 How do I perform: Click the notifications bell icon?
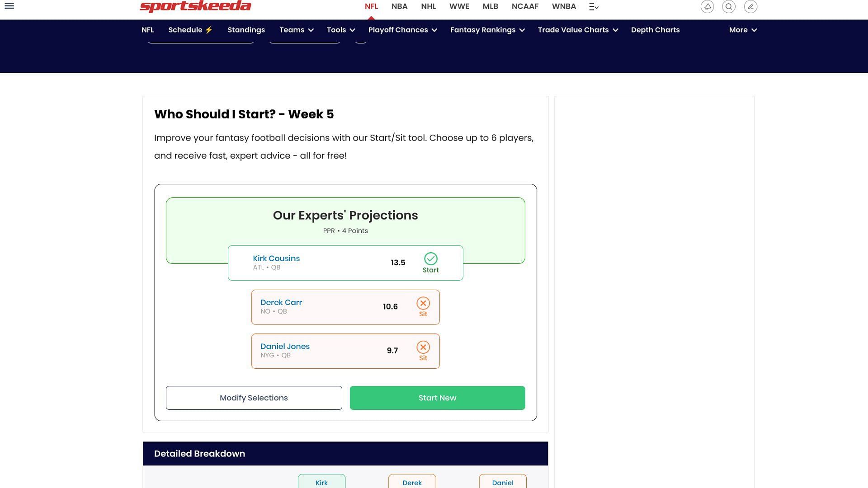click(707, 6)
